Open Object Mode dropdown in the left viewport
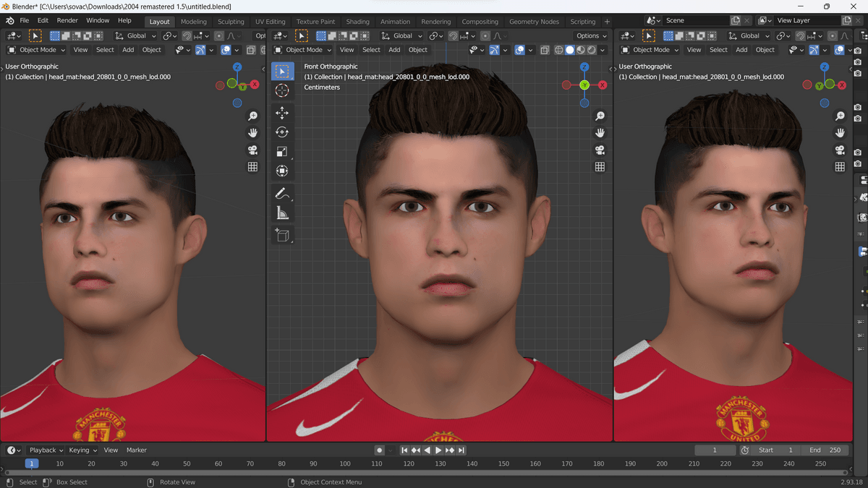The width and height of the screenshot is (868, 488). (36, 50)
